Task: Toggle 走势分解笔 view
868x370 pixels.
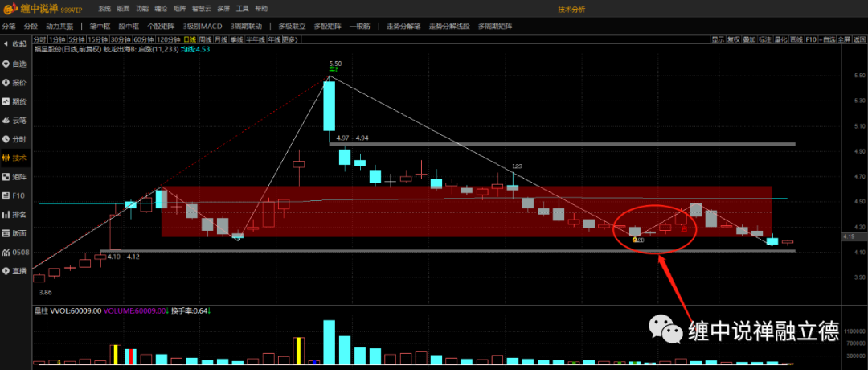Action: click(403, 26)
